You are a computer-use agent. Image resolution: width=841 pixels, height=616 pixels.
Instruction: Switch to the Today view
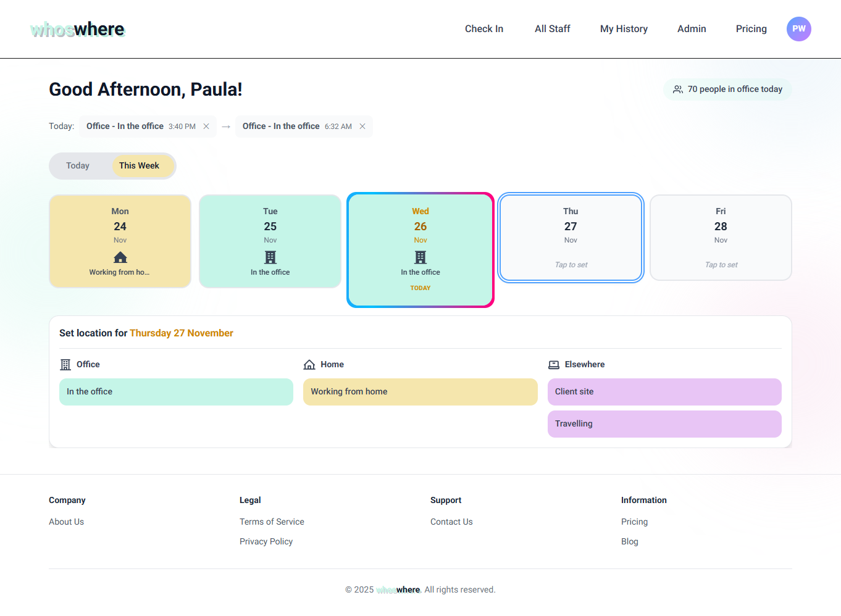pyautogui.click(x=78, y=165)
